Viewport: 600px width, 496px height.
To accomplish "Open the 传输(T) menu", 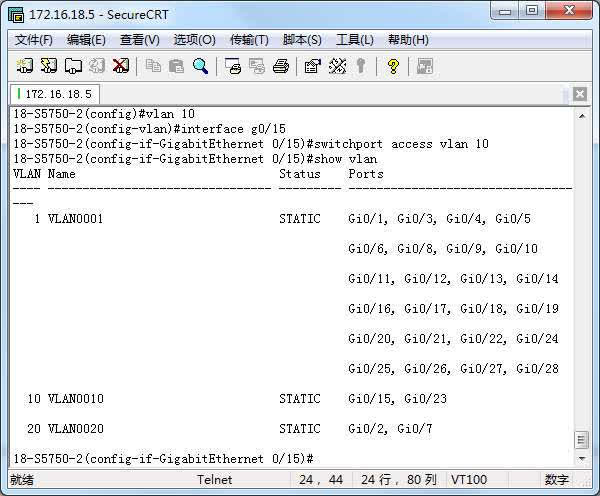I will click(x=249, y=40).
